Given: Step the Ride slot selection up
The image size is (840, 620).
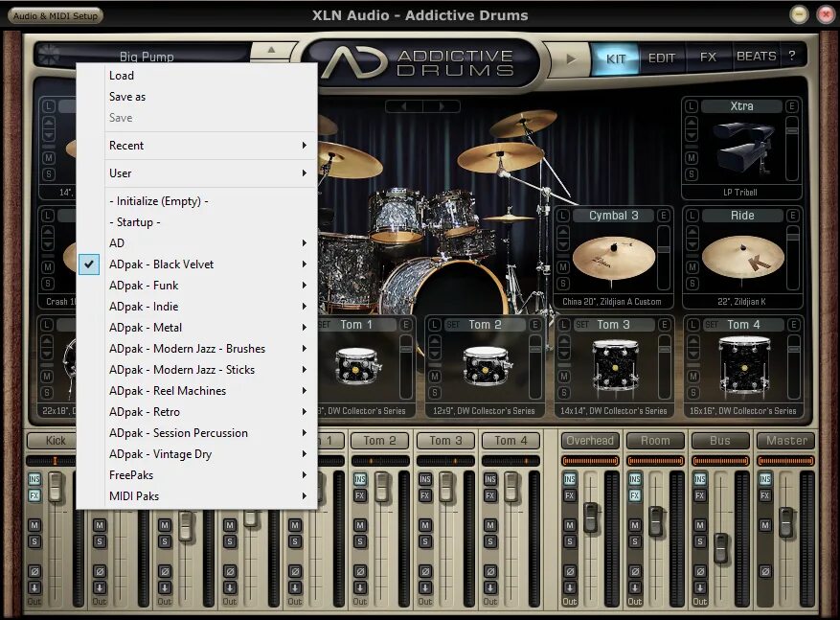Looking at the screenshot, I should coord(692,232).
